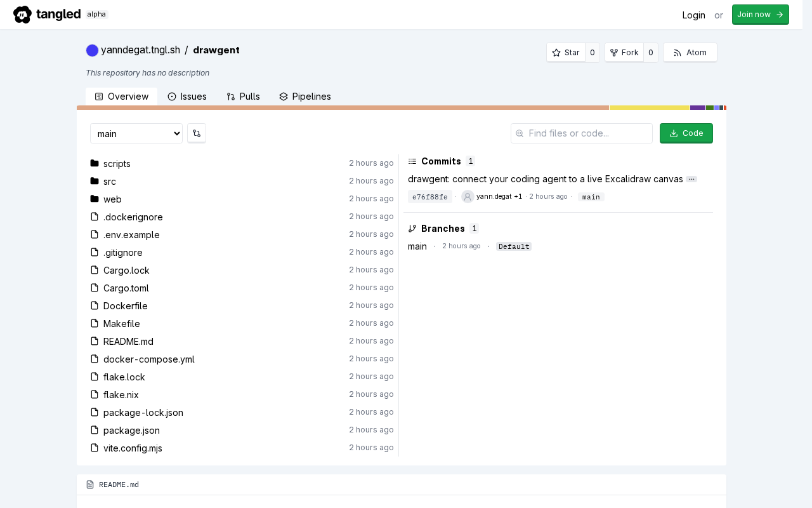Fork the drawgent repository

pyautogui.click(x=624, y=53)
